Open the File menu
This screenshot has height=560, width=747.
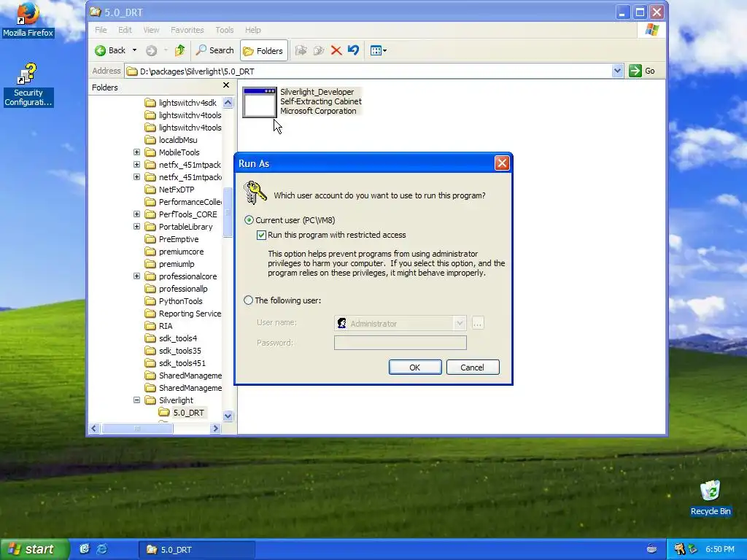101,30
